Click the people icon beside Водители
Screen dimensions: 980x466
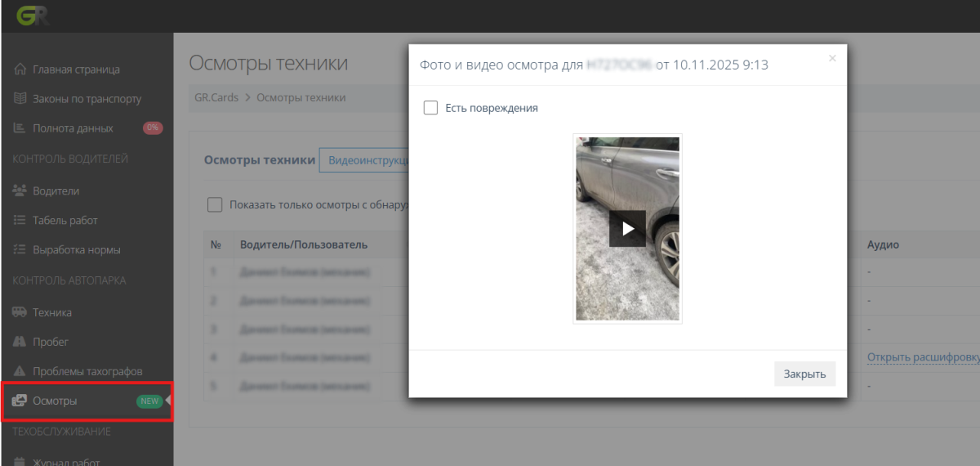pos(20,190)
